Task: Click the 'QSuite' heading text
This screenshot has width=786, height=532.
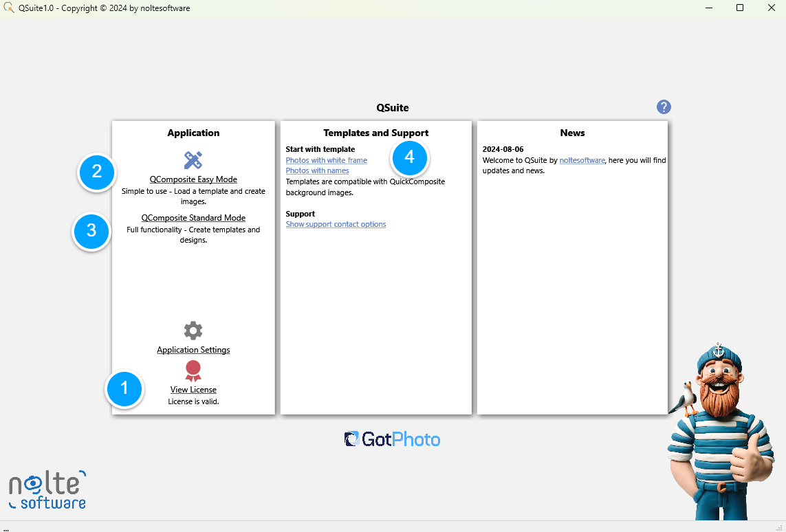Action: (x=393, y=108)
